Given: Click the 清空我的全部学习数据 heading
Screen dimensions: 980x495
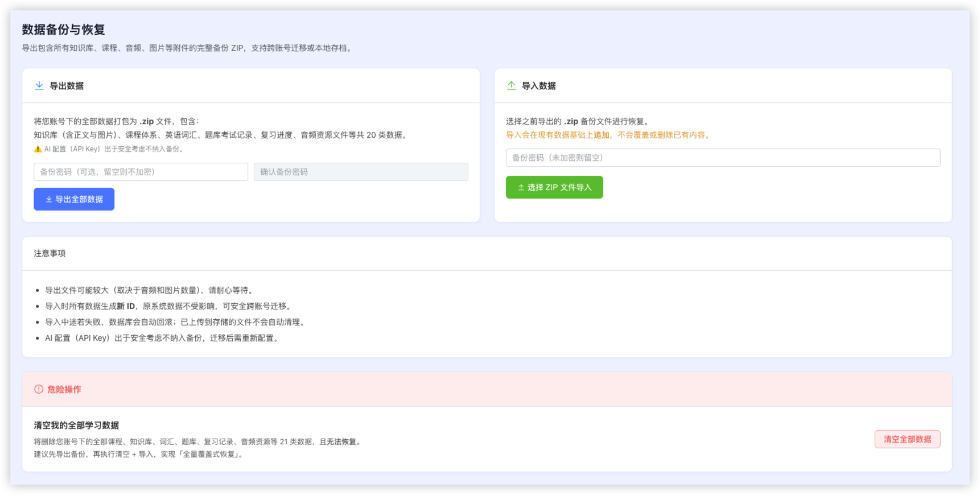Looking at the screenshot, I should pos(76,425).
